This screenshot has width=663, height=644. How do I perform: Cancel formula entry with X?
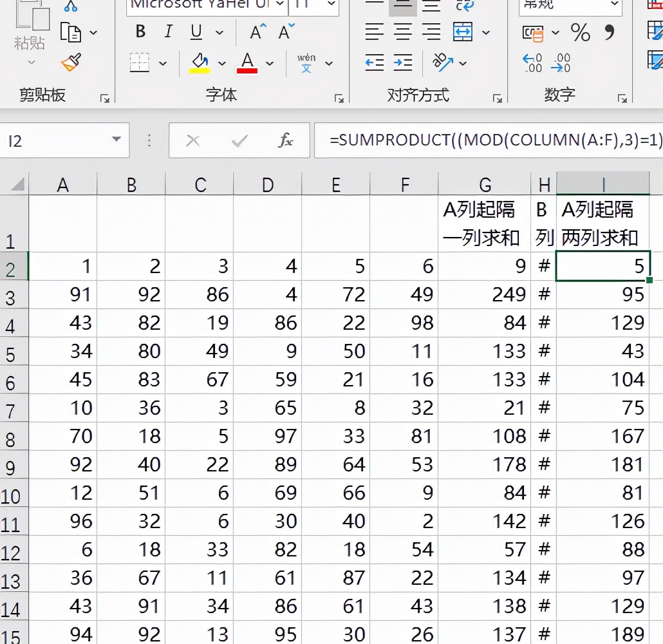(x=193, y=140)
